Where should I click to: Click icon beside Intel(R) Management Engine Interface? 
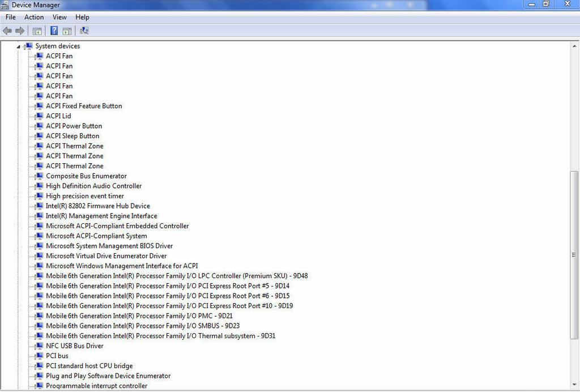point(39,216)
